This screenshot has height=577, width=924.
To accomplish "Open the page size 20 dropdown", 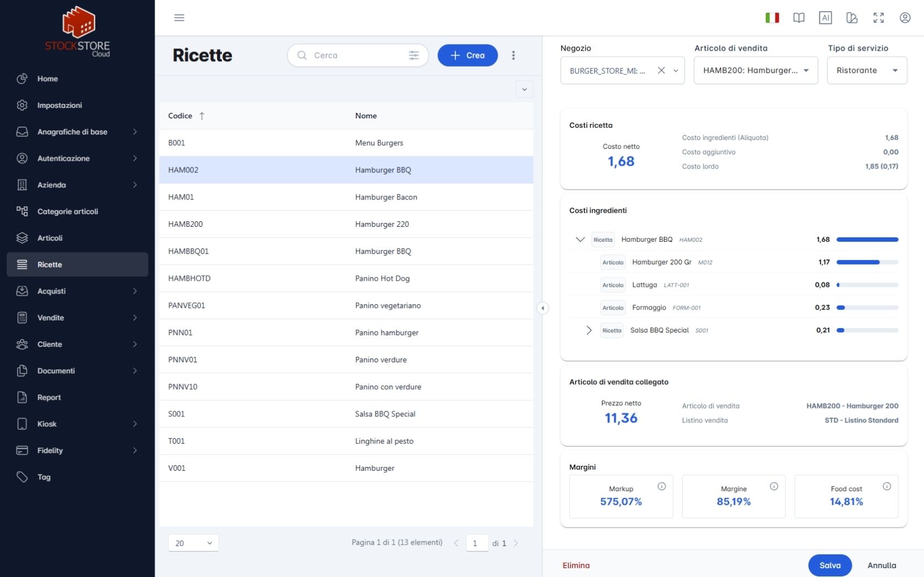I will (x=193, y=543).
